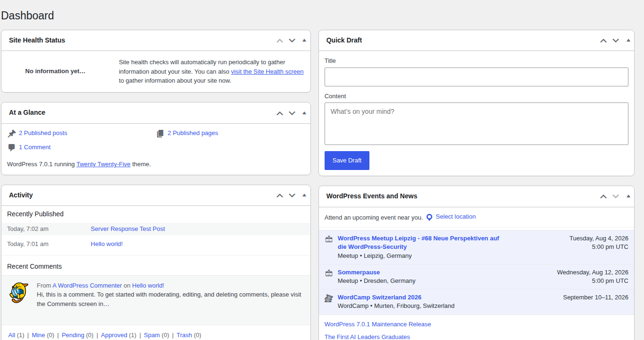Open 2 Published pages link
Viewport: 644px width, 340px height.
tap(193, 133)
